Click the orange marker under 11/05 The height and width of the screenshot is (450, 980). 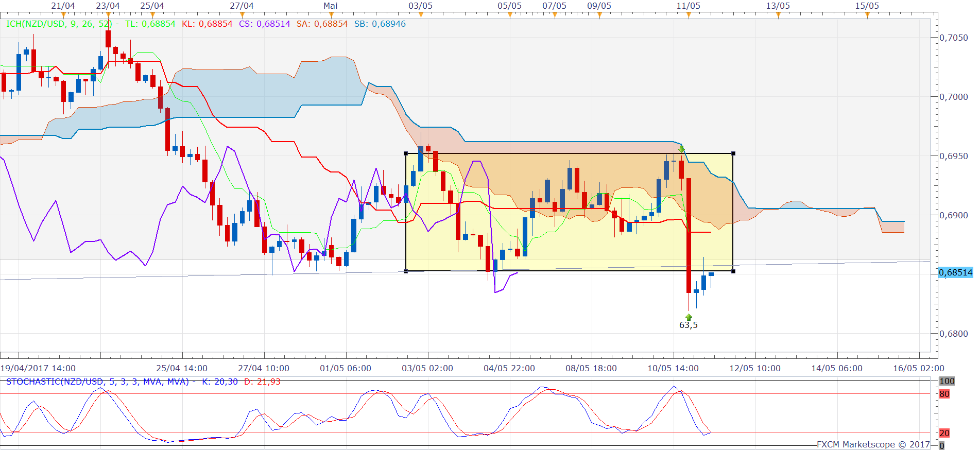click(689, 15)
